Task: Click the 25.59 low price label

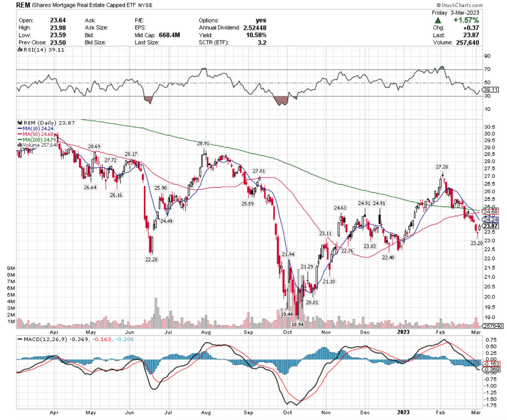Action: point(248,204)
